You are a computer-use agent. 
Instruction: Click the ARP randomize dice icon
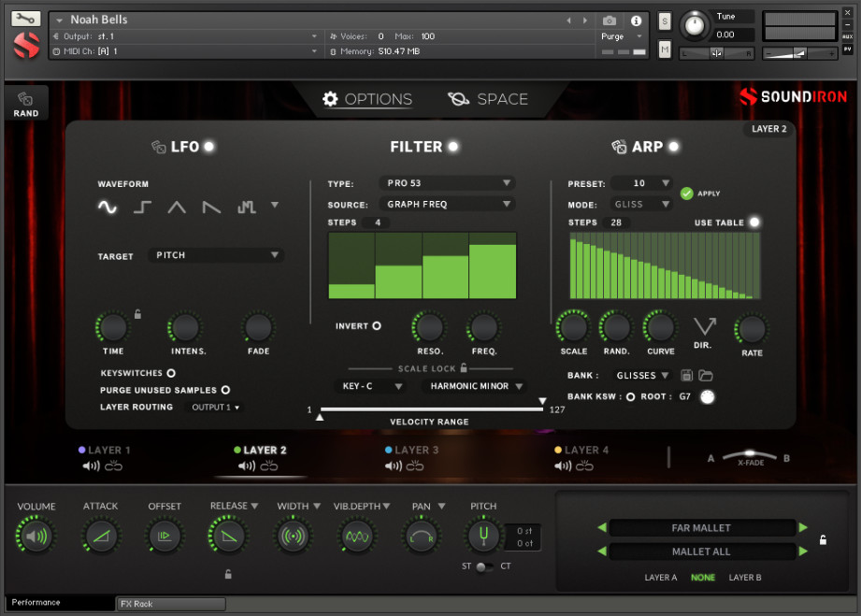619,147
